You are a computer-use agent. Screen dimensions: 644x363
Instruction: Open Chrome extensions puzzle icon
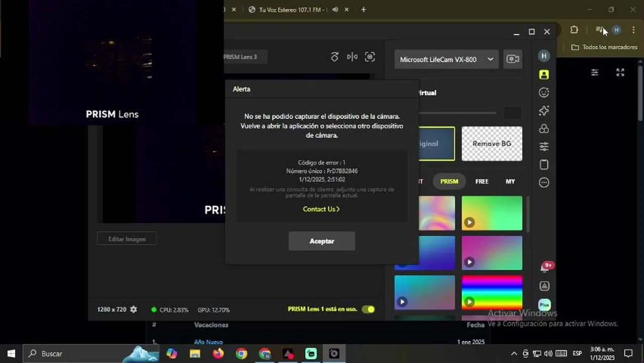pos(574,30)
